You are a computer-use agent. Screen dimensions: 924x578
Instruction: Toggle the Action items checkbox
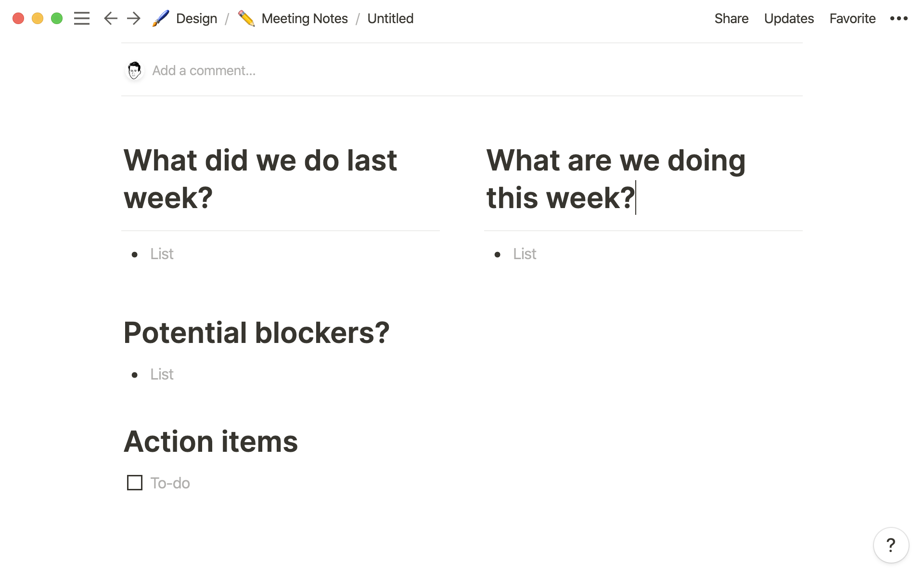tap(134, 483)
